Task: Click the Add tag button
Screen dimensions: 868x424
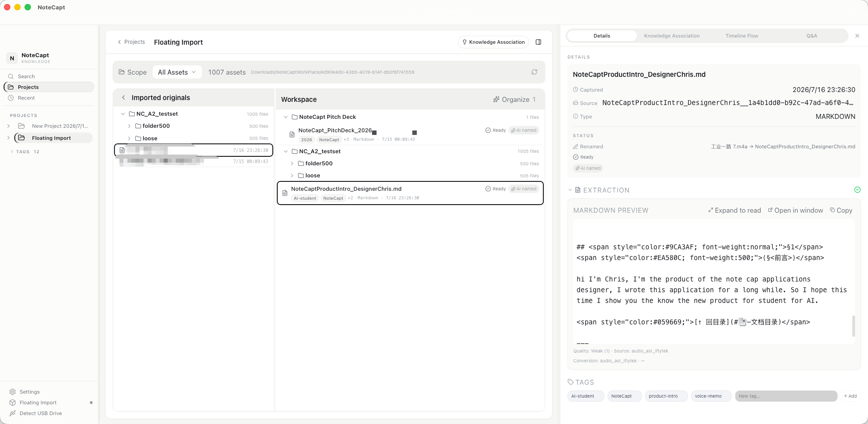Action: tap(850, 396)
